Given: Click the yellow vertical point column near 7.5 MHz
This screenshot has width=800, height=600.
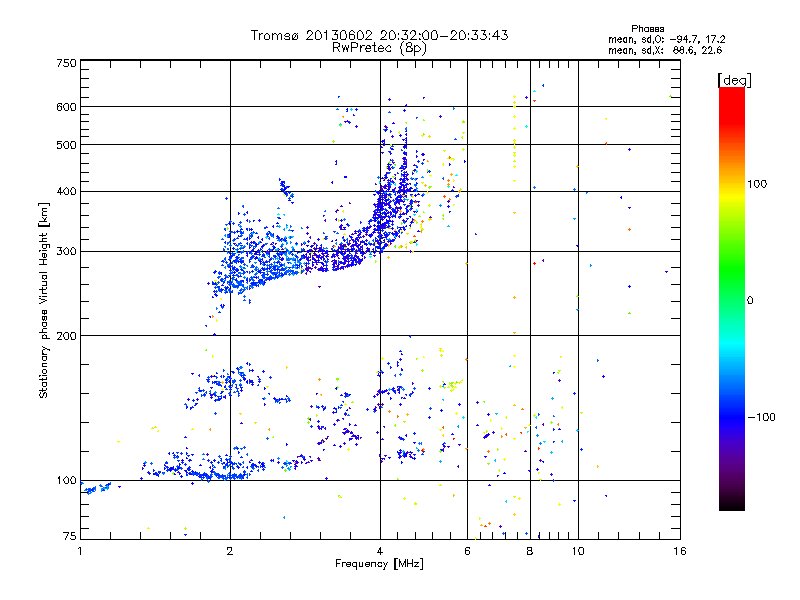Looking at the screenshot, I should 514,138.
